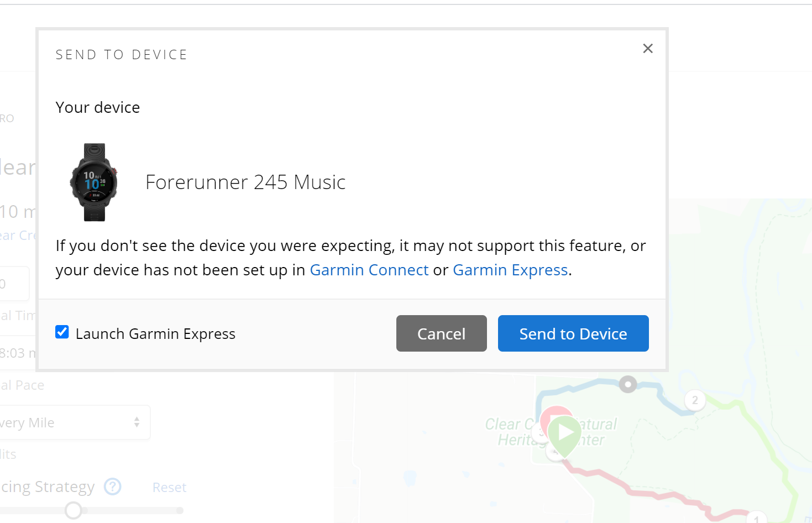Click mile marker 2 on the map
This screenshot has width=812, height=523.
tap(695, 400)
